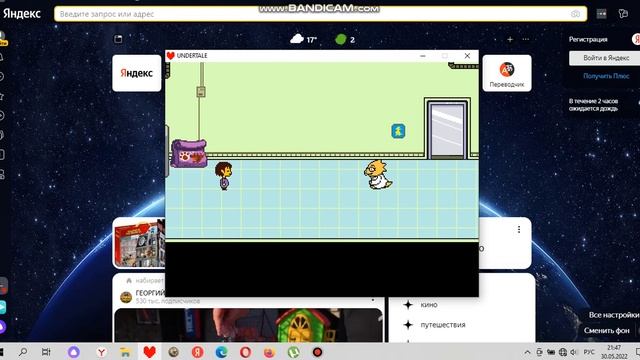
Task: Click the ГЕОРГИЙ channel avatar
Action: tap(126, 297)
